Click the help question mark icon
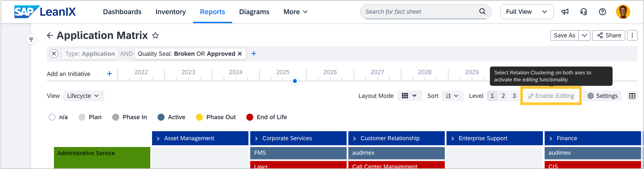The image size is (644, 169). tap(602, 12)
